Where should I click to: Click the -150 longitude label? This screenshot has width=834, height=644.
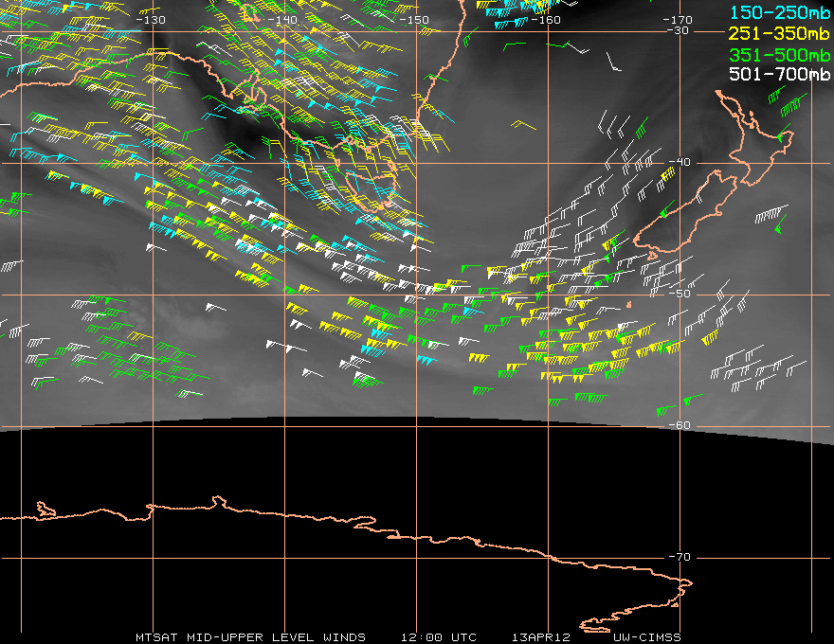[414, 20]
